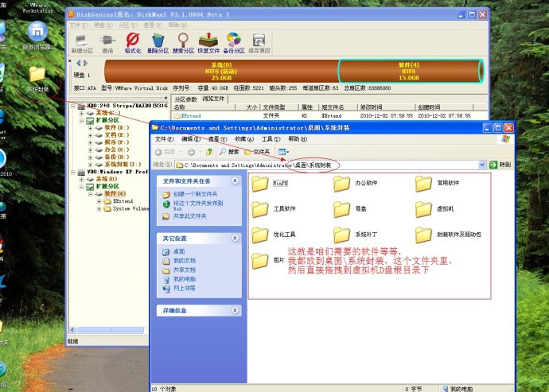Click the 保存更改 save changes icon
This screenshot has height=392, width=549.
click(x=259, y=43)
